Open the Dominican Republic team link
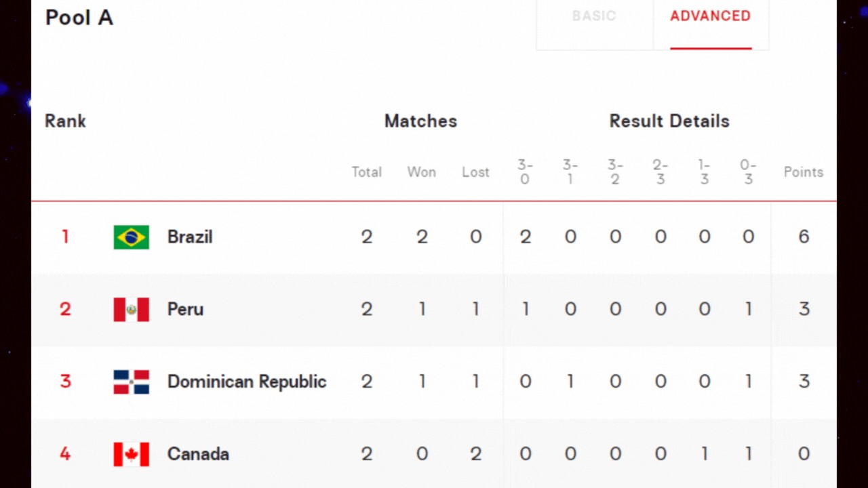Screen dimensions: 868x488 point(247,382)
